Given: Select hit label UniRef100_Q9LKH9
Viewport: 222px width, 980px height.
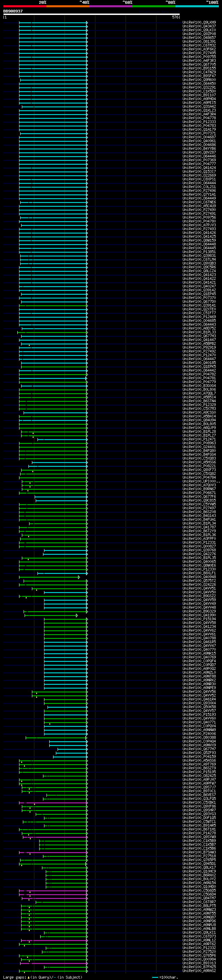Looking at the screenshot, I should coord(199,23).
